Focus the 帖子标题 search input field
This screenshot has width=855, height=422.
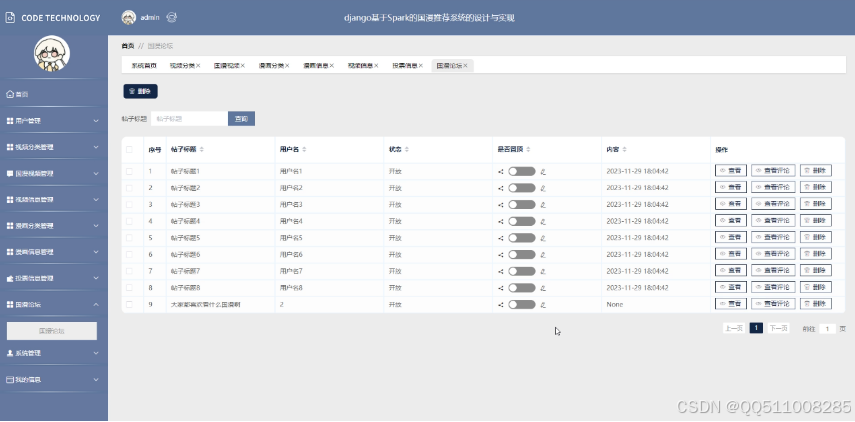click(189, 118)
